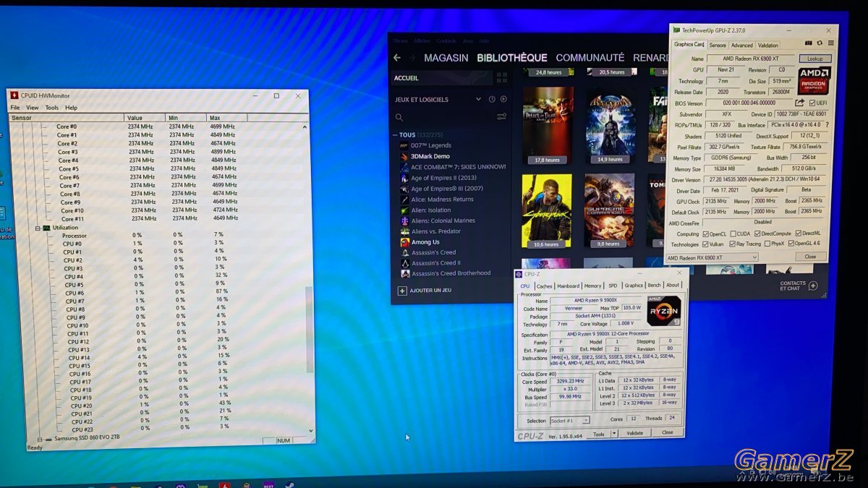
Task: Collapse the Utilization tree node in HWMonitor
Action: (38, 228)
